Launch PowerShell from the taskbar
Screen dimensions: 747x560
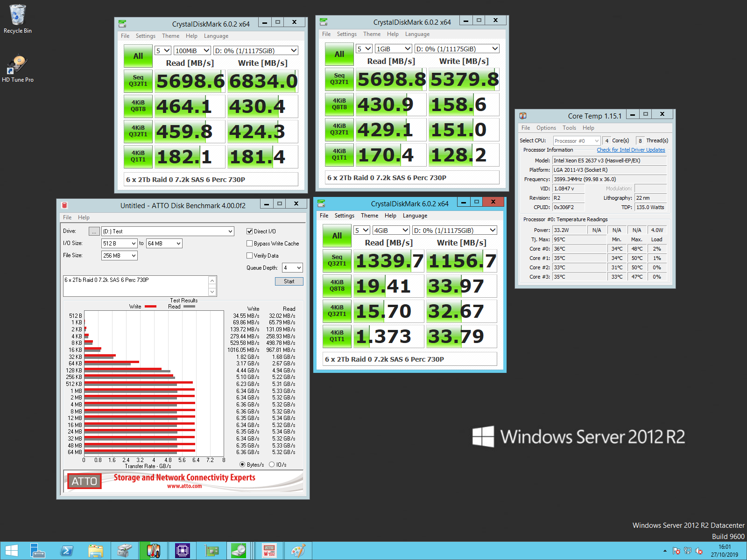tap(66, 551)
